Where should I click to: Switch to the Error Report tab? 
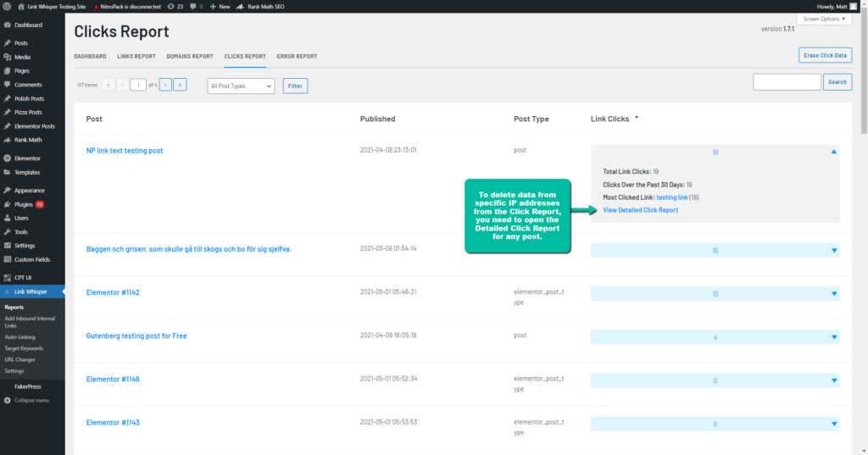297,57
